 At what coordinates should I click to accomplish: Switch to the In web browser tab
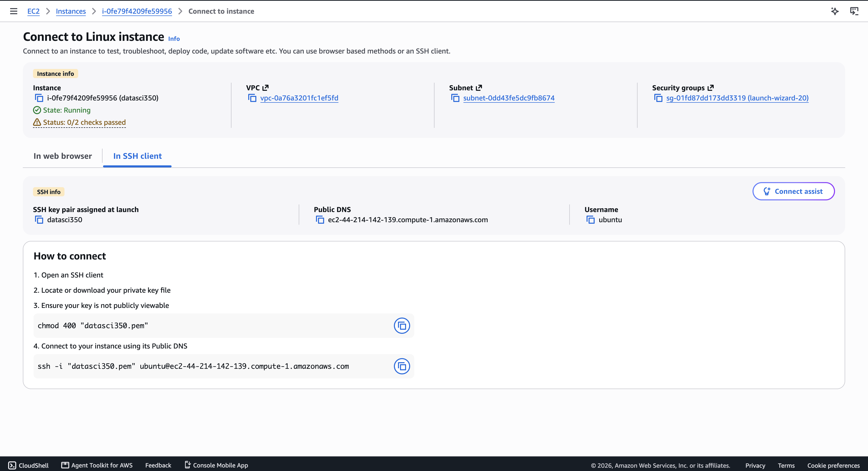63,156
